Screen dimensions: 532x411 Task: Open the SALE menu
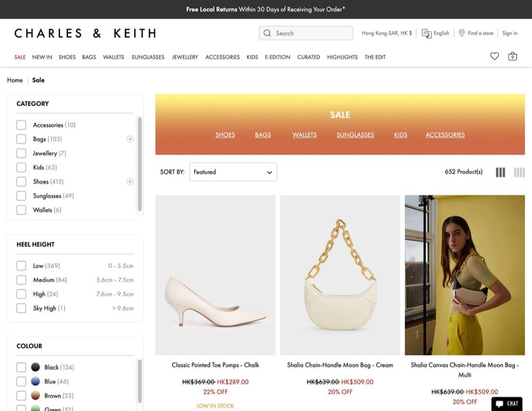click(x=20, y=57)
